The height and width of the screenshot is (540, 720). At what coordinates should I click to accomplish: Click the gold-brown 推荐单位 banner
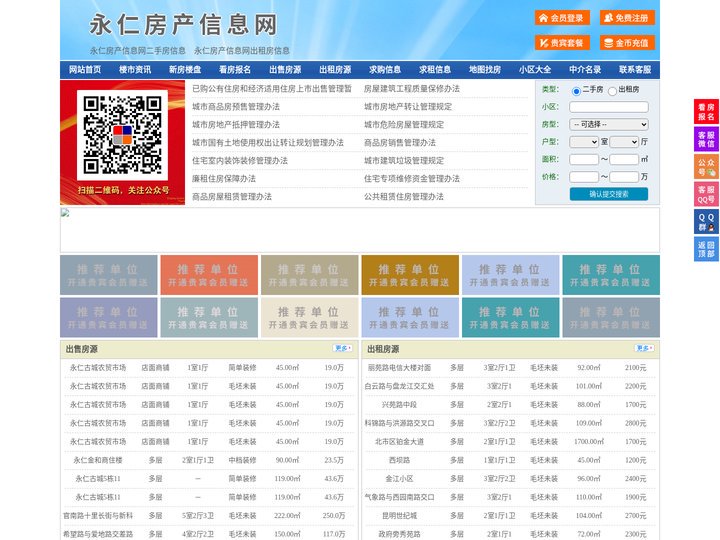point(410,275)
